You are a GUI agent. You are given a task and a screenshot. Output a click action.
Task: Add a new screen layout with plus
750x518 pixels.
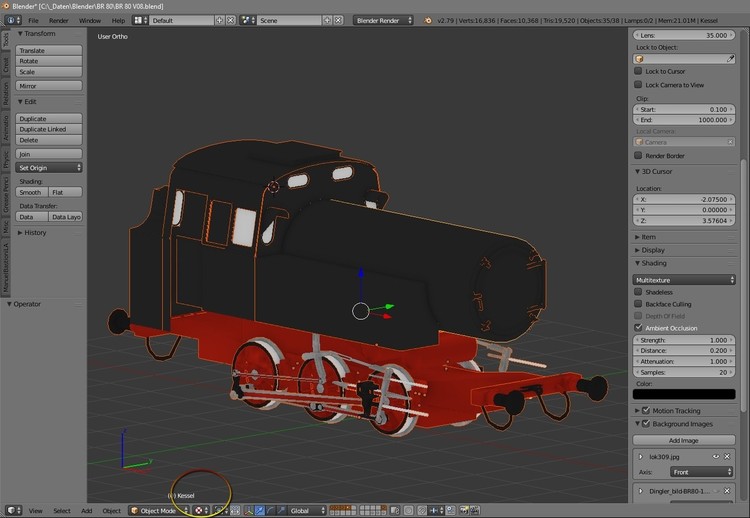coord(220,20)
